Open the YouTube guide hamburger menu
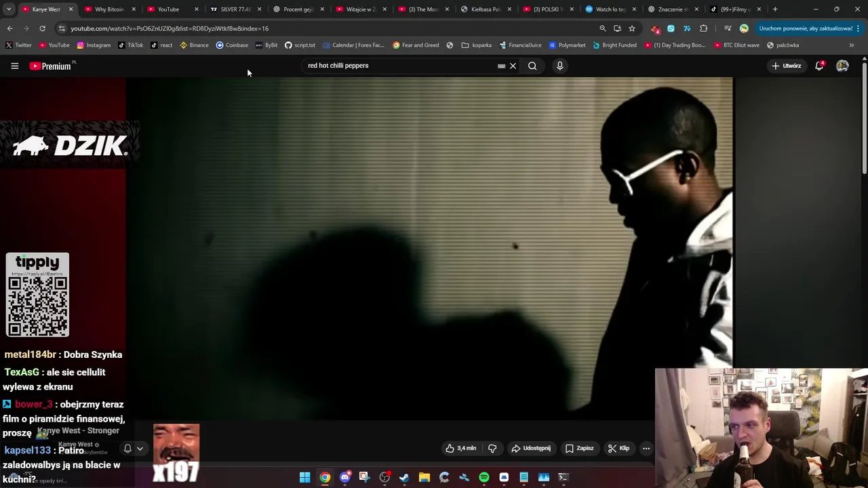The image size is (868, 488). click(x=14, y=66)
